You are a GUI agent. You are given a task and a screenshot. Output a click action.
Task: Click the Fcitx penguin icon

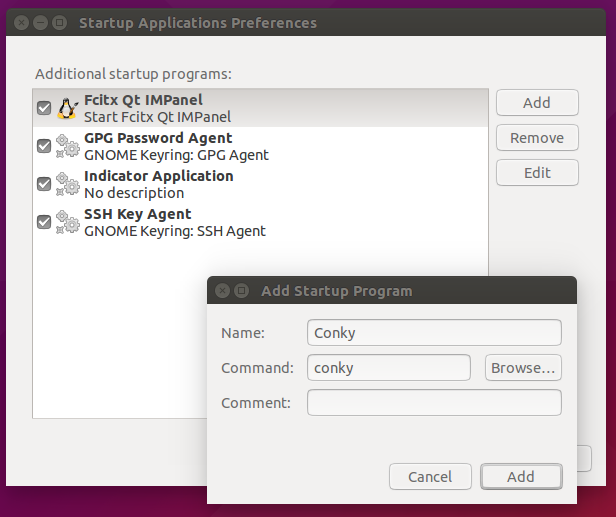coord(68,108)
